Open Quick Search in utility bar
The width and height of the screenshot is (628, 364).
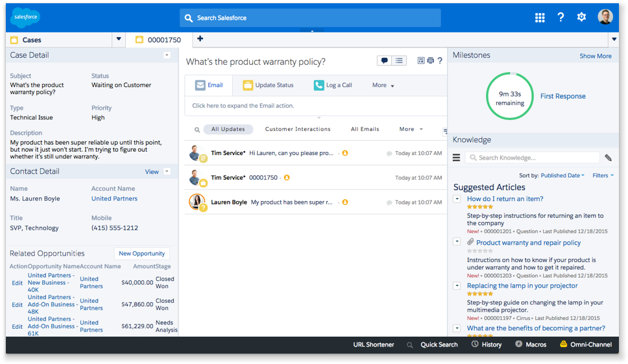pos(433,345)
